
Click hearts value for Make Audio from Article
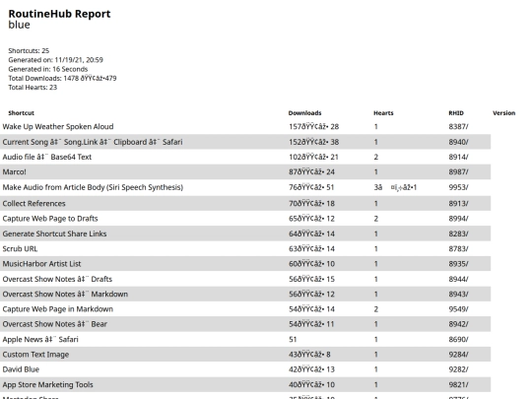(x=395, y=187)
